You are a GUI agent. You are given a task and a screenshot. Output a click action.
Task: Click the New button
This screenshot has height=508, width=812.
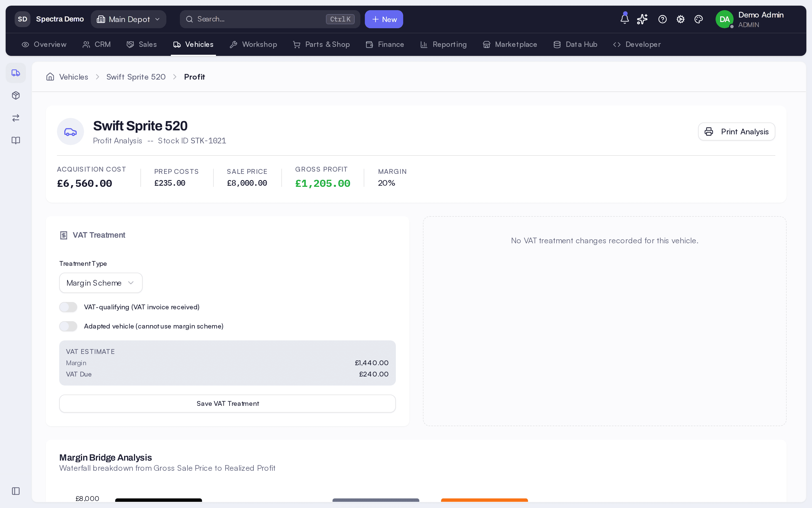coord(384,19)
